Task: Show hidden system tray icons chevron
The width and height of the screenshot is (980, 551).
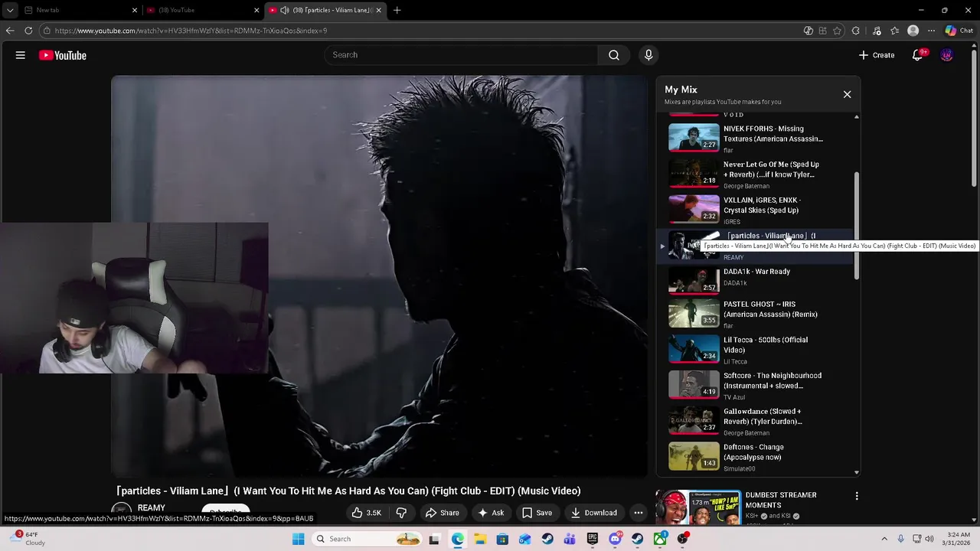Action: 884,539
